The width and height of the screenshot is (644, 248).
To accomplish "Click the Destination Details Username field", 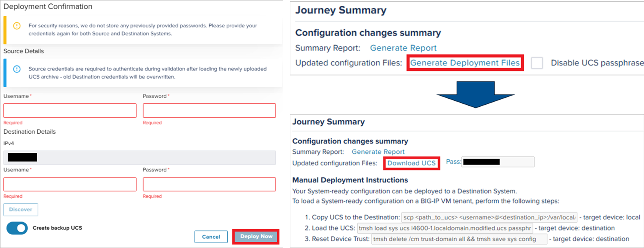I will 70,184.
